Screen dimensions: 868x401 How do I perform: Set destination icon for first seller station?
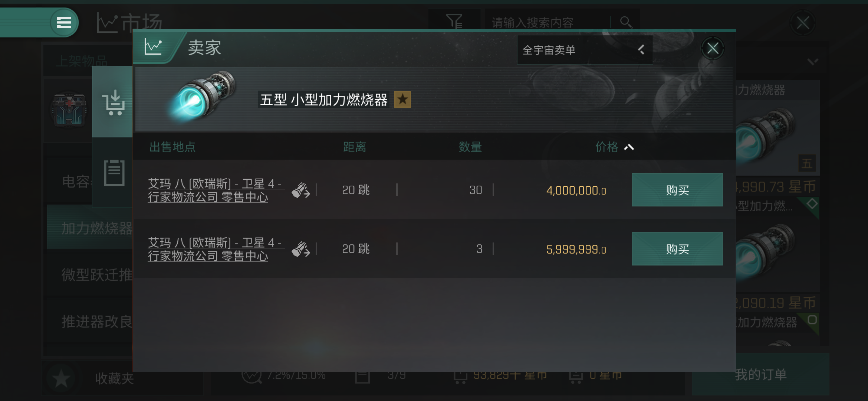pyautogui.click(x=300, y=190)
